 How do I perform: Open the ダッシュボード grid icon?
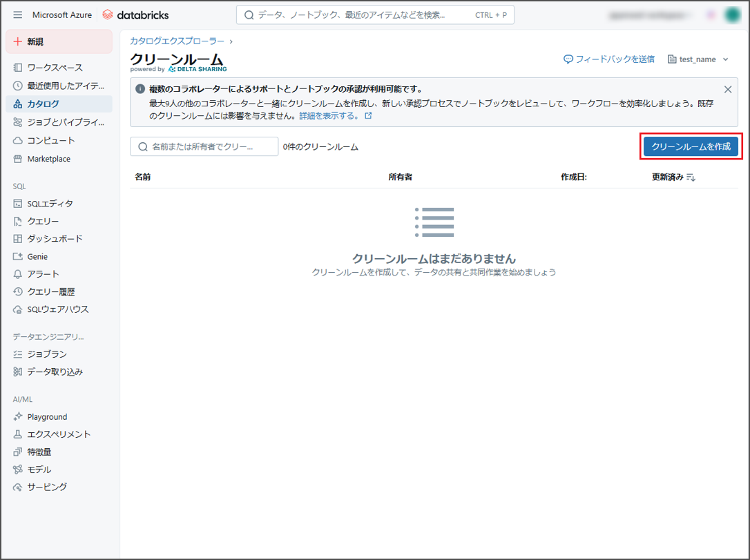click(x=18, y=239)
